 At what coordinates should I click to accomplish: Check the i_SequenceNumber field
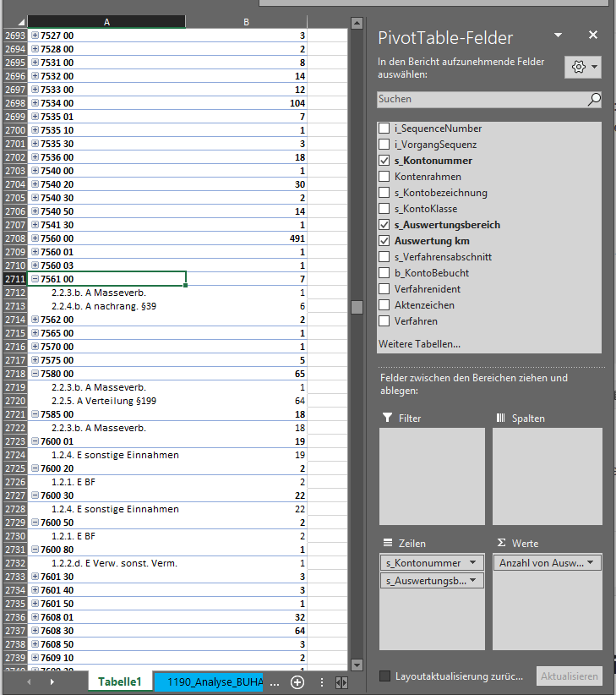point(384,129)
